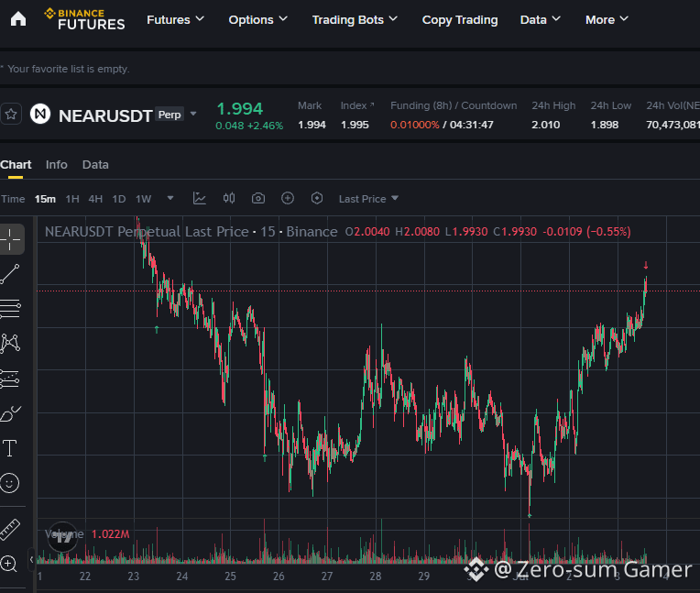Screen dimensions: 700x593
Task: Open the Binance Futures logo link
Action: pyautogui.click(x=84, y=19)
